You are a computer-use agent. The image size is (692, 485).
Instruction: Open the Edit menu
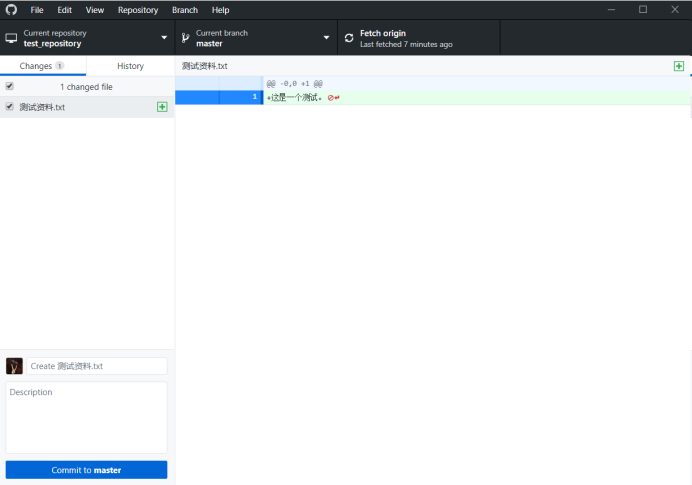pos(64,10)
